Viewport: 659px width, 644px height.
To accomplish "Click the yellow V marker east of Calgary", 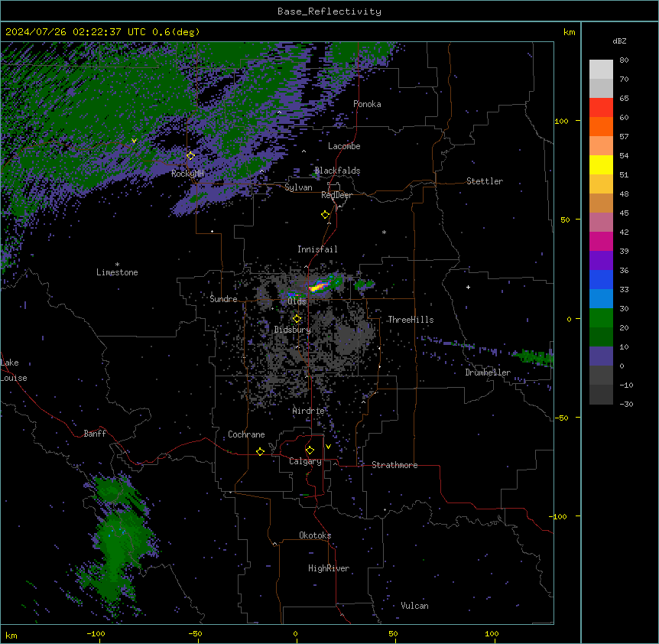I will [328, 447].
